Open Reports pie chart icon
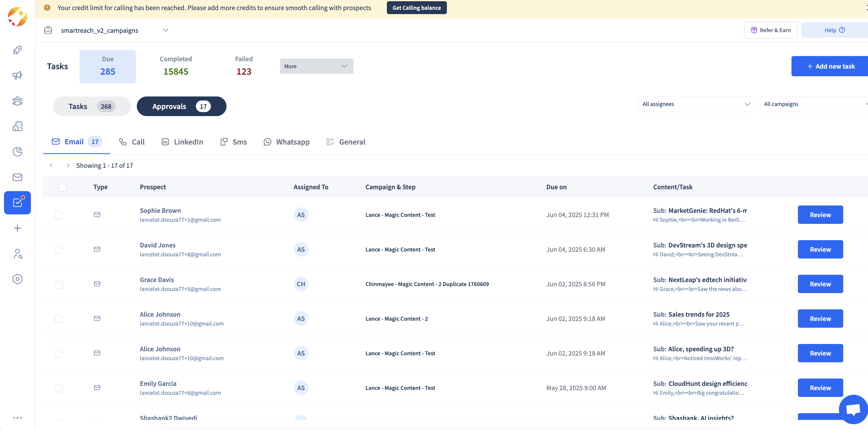The image size is (868, 430). tap(17, 152)
